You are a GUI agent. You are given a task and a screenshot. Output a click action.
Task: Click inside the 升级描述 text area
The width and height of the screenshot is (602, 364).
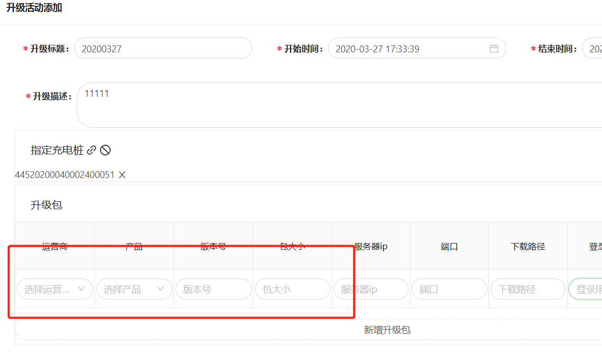click(339, 106)
